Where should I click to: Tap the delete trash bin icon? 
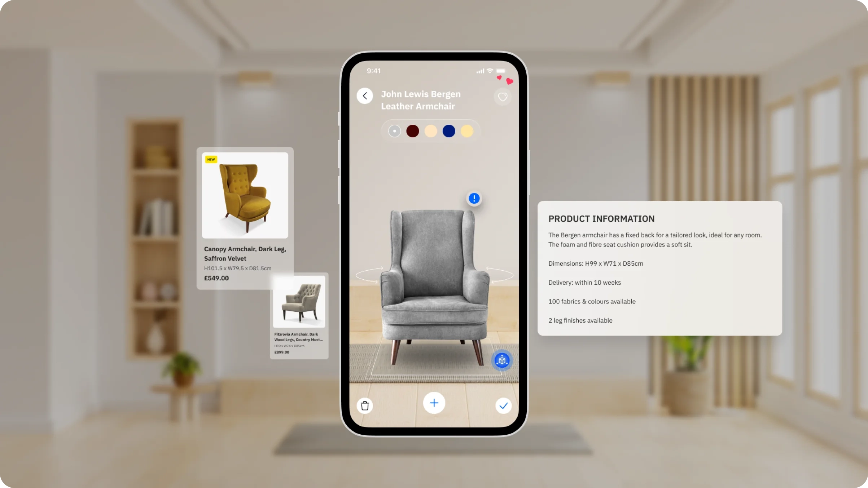click(365, 405)
